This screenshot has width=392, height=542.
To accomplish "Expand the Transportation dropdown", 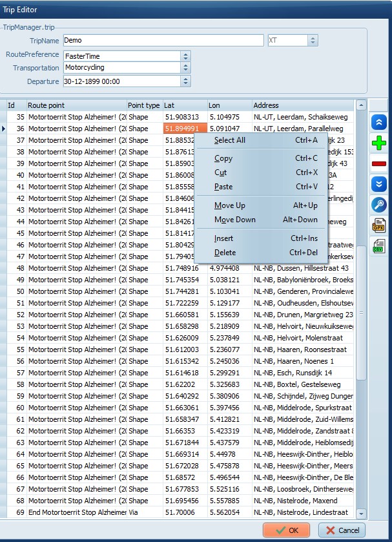I will click(x=186, y=68).
